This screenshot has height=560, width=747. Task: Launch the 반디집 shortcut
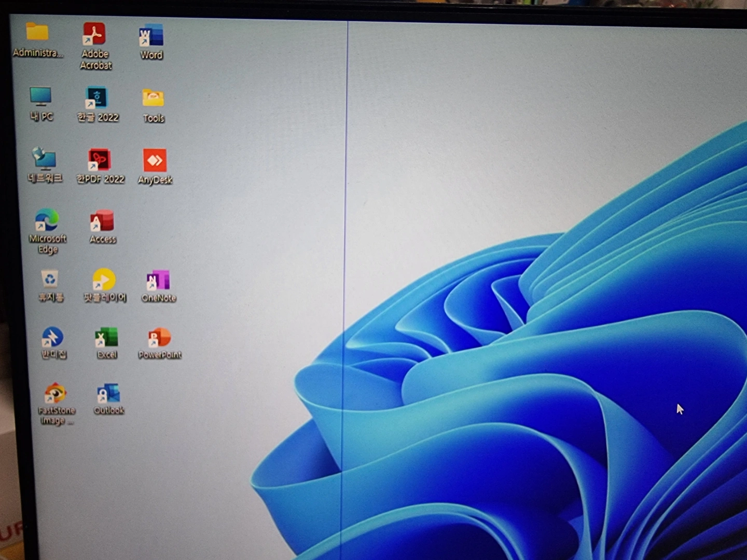pyautogui.click(x=52, y=338)
